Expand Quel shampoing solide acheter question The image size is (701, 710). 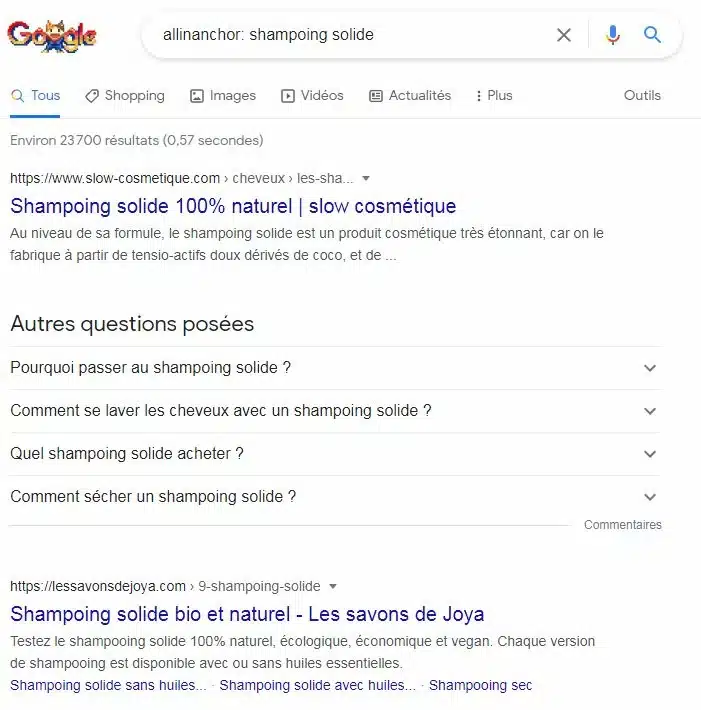335,454
